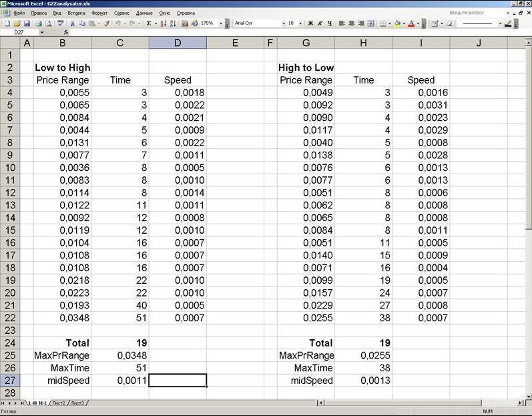Select cell C27 containing midSpeed value 0,0011
This screenshot has height=416, width=532.
coord(119,381)
